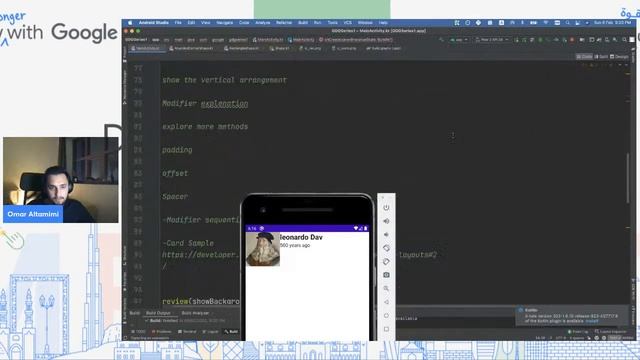The width and height of the screenshot is (640, 360).
Task: Click the 'Modifier explanation' comment line
Action: 205,103
